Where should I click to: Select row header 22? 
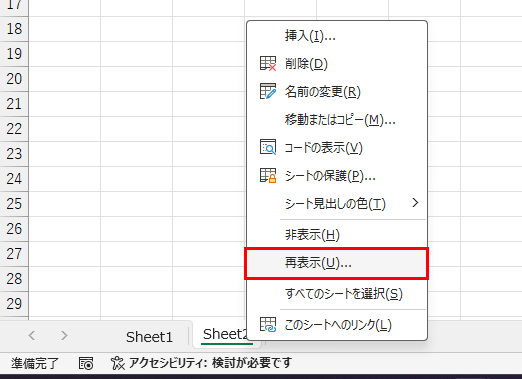[14, 129]
